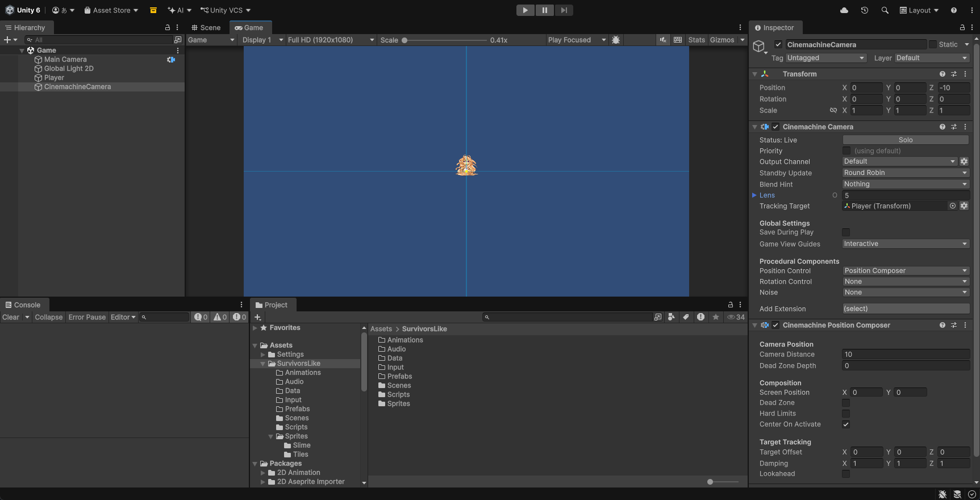Toggle the Stats button in Game view
Image resolution: width=980 pixels, height=500 pixels.
point(697,40)
